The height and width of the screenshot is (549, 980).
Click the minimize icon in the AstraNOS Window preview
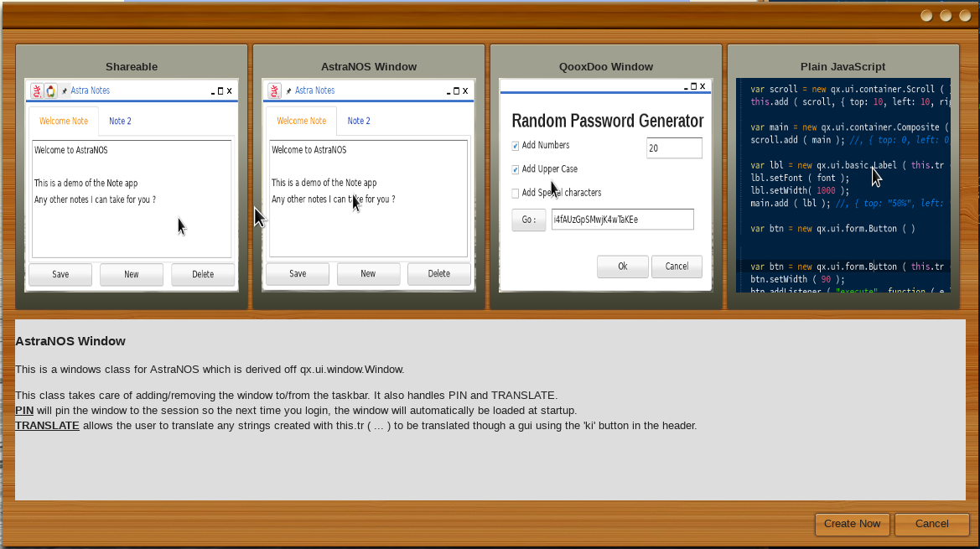(449, 92)
